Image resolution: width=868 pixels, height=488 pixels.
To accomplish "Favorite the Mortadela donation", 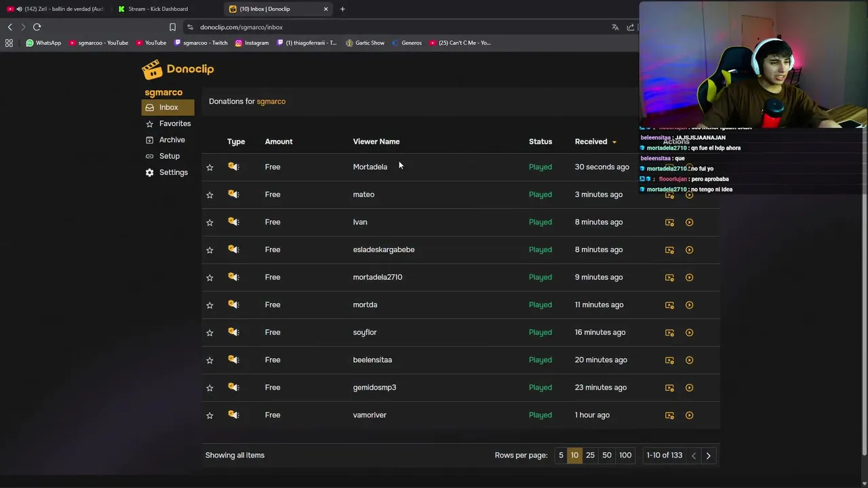I will [x=210, y=167].
